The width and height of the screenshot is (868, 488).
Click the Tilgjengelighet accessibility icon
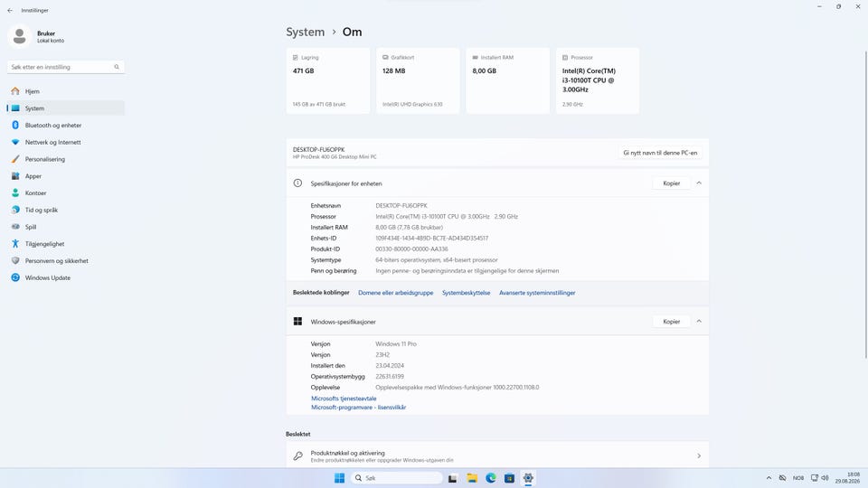(15, 244)
